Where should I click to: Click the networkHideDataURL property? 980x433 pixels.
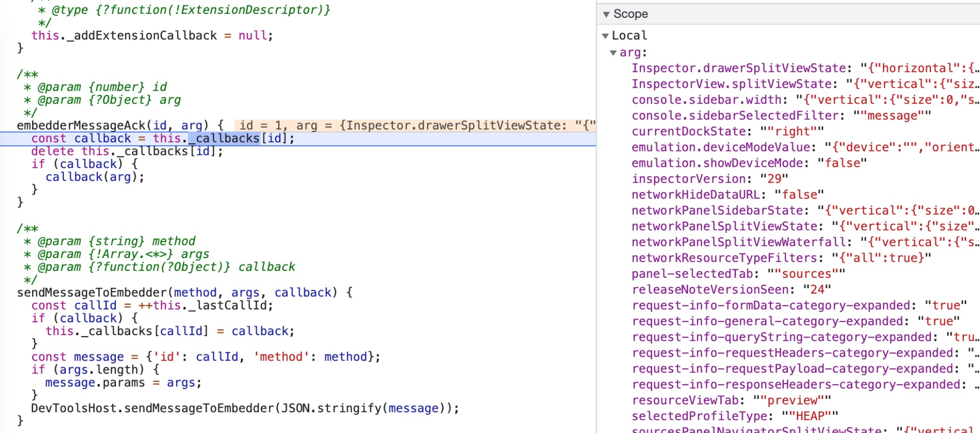point(696,195)
